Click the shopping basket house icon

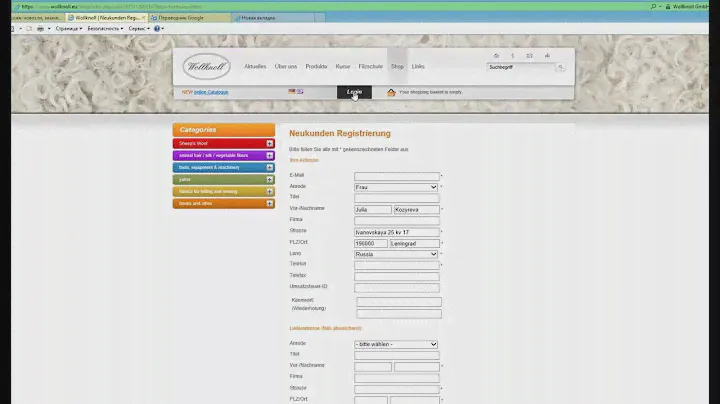pyautogui.click(x=391, y=92)
